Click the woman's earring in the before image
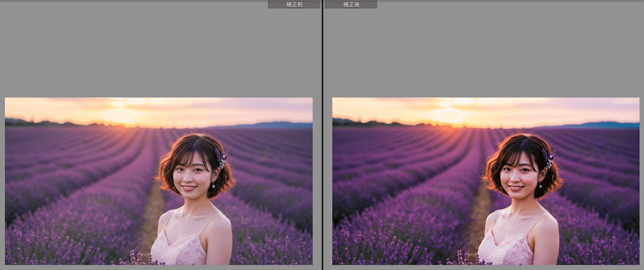644x270 pixels. click(213, 185)
